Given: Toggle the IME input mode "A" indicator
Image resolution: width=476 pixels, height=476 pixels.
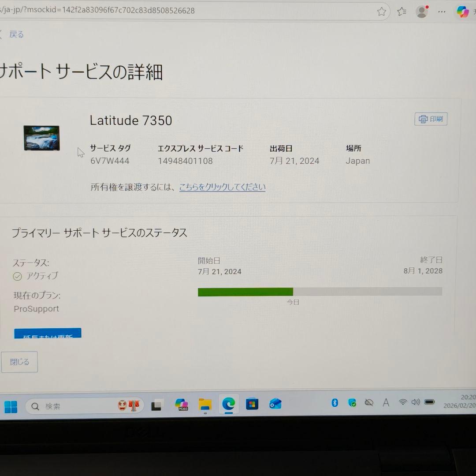Looking at the screenshot, I should click(x=385, y=402).
